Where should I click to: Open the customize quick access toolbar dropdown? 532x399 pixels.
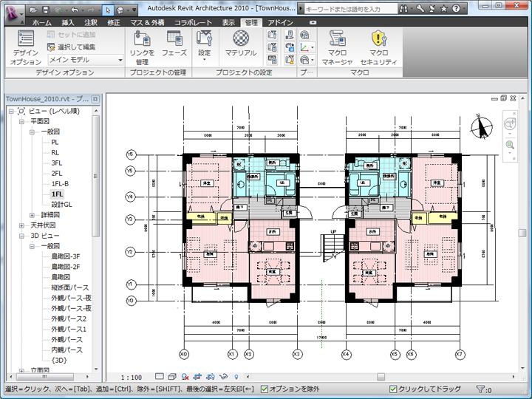[134, 10]
